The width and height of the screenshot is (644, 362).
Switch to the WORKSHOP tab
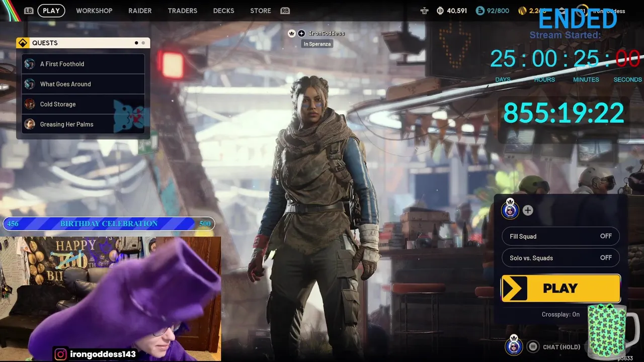[94, 11]
